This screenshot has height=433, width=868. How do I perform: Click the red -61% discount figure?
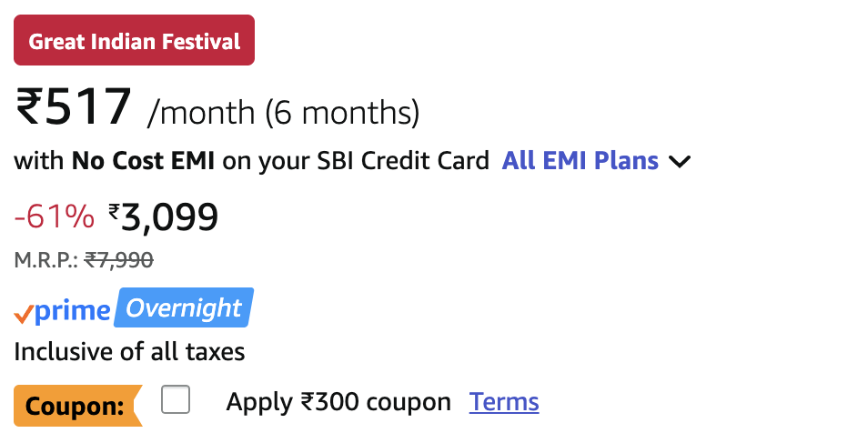click(x=54, y=216)
